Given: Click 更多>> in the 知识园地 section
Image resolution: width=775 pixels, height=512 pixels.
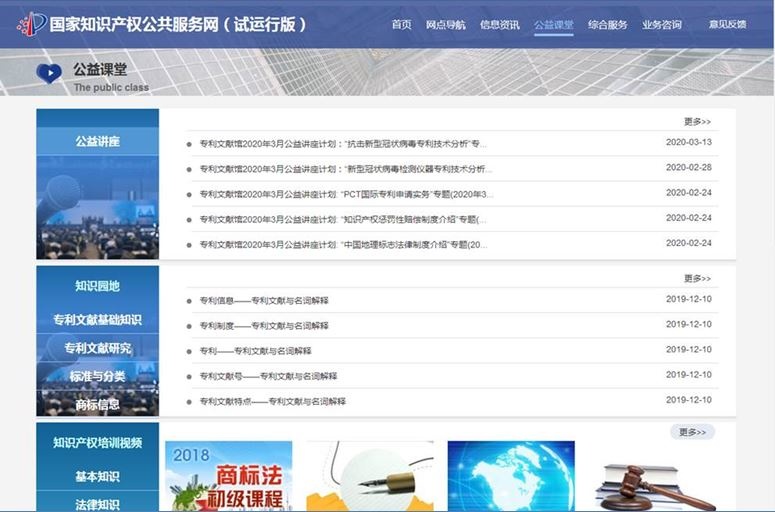Looking at the screenshot, I should pyautogui.click(x=697, y=278).
